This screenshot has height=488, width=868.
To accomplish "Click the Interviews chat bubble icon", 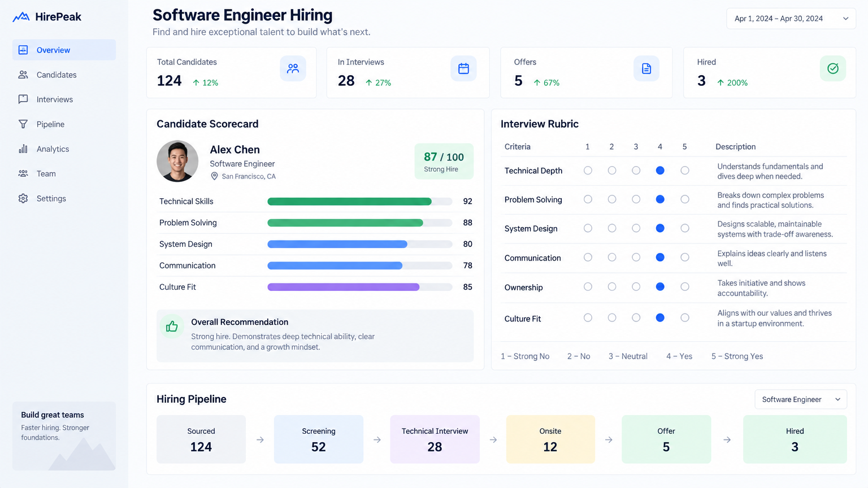I will [x=23, y=99].
